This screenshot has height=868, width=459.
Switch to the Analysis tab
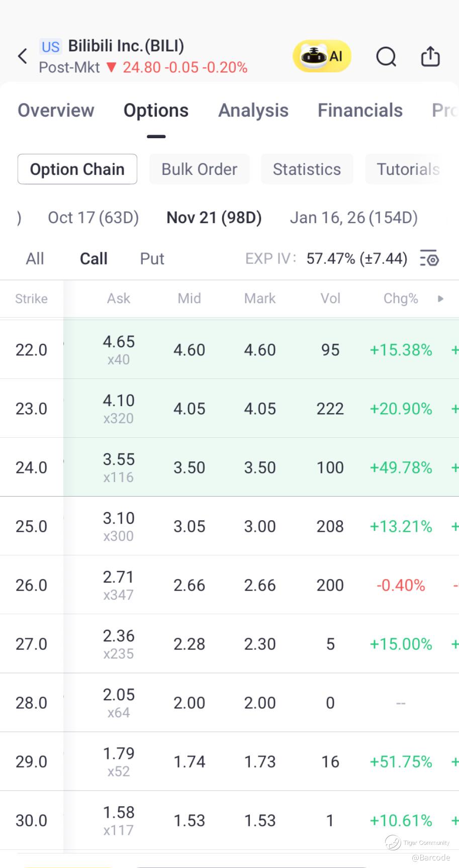253,111
